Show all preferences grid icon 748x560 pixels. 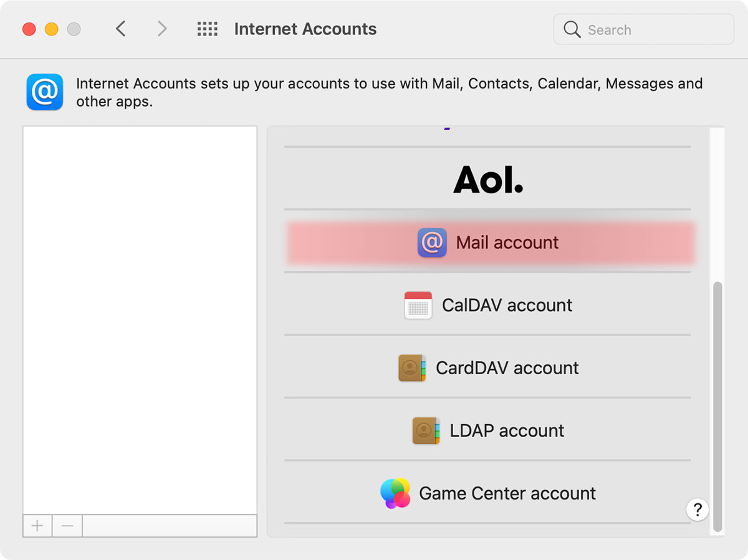[x=207, y=29]
